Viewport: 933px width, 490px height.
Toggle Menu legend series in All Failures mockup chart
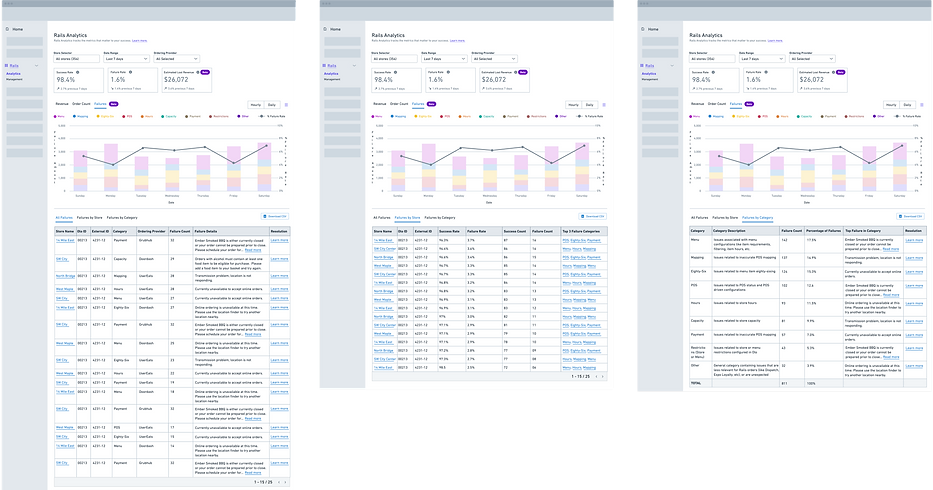coord(60,117)
